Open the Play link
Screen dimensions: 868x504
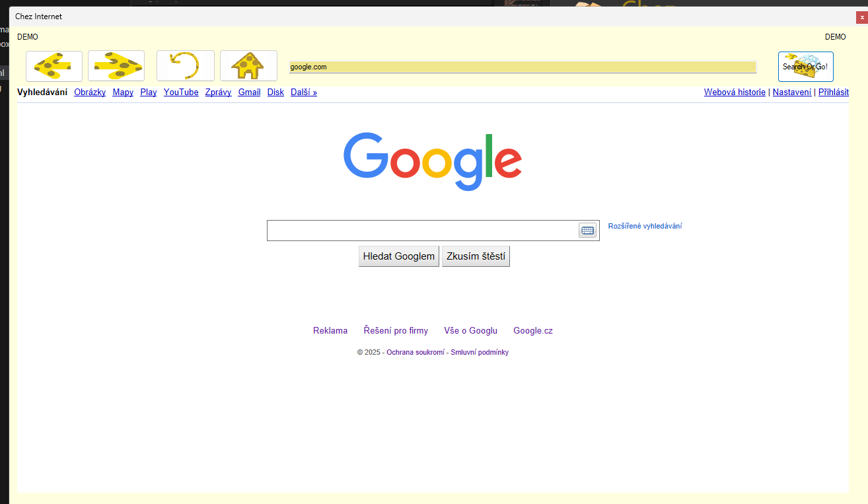click(x=149, y=92)
